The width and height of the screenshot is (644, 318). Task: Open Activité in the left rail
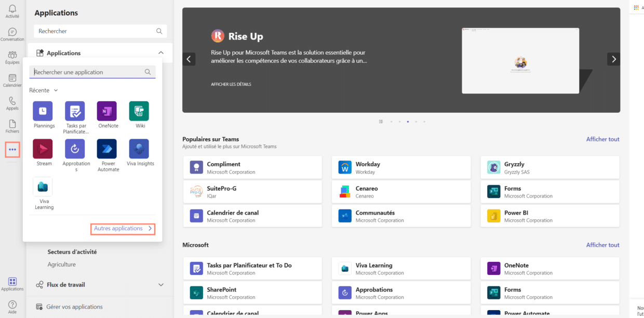click(12, 11)
